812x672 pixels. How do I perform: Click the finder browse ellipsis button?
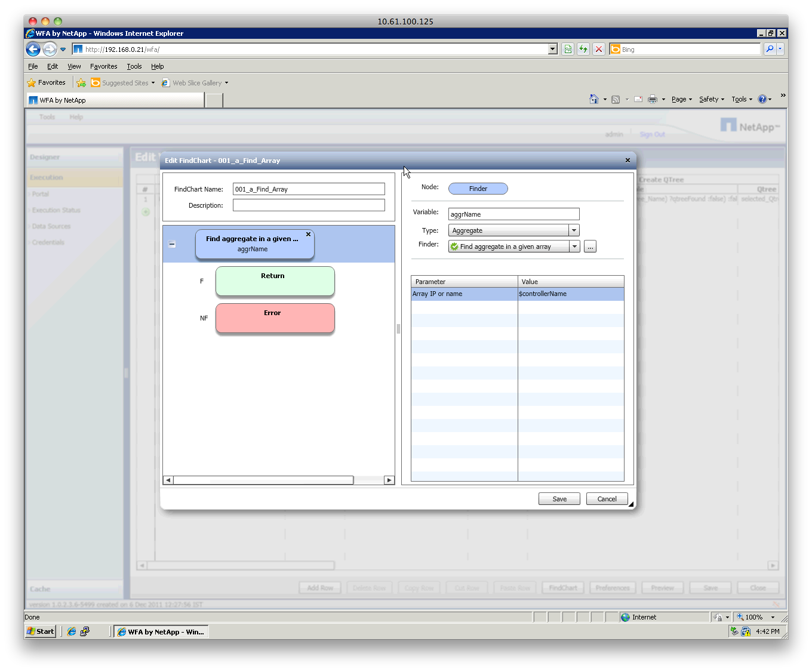(590, 246)
